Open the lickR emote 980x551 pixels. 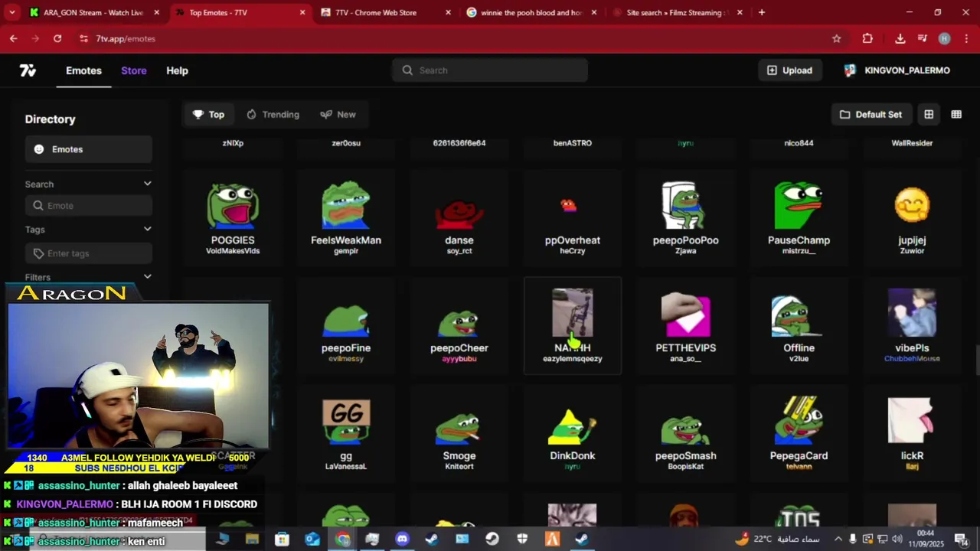(912, 435)
